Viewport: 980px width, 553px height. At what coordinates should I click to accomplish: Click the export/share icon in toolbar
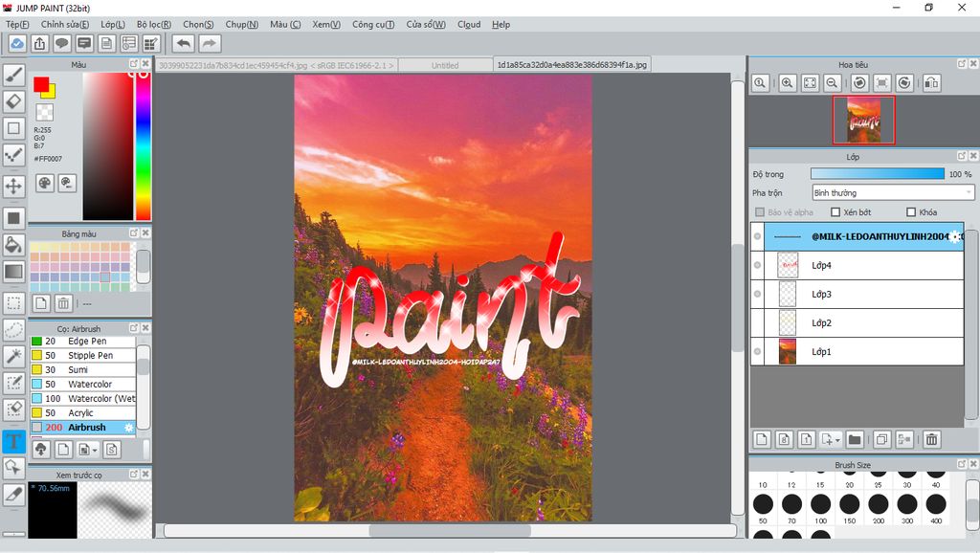(40, 44)
